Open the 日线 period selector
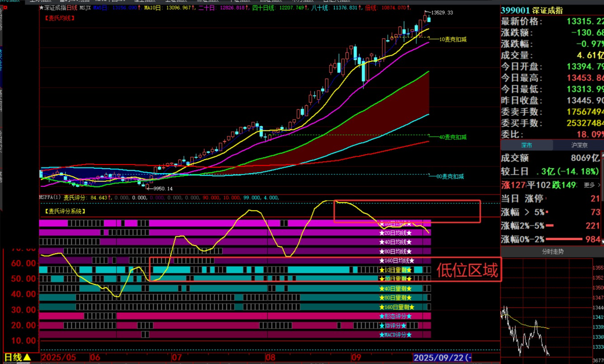This screenshot has height=364, width=604. [x=17, y=357]
